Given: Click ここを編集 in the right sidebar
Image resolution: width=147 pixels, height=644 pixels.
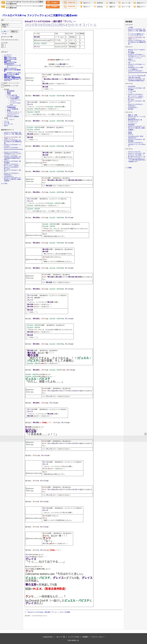Looking at the screenshot, I should (x=128, y=168).
